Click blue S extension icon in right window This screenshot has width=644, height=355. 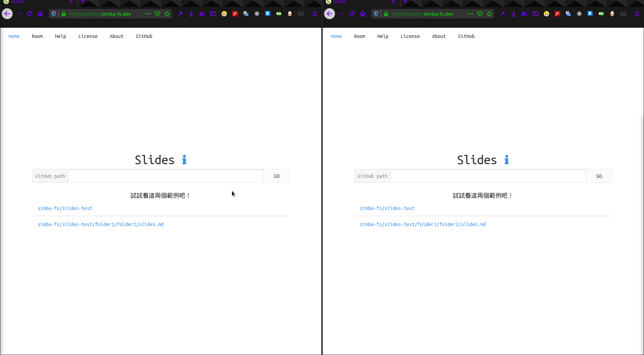(x=590, y=14)
